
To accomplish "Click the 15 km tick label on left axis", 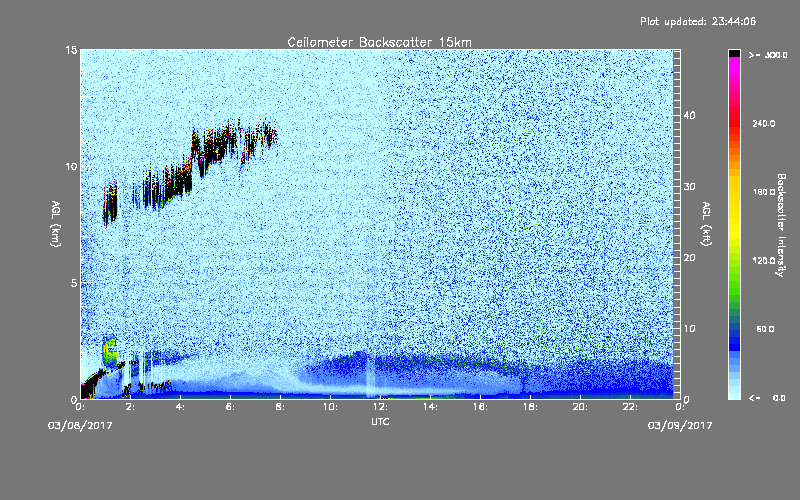I will [71, 50].
